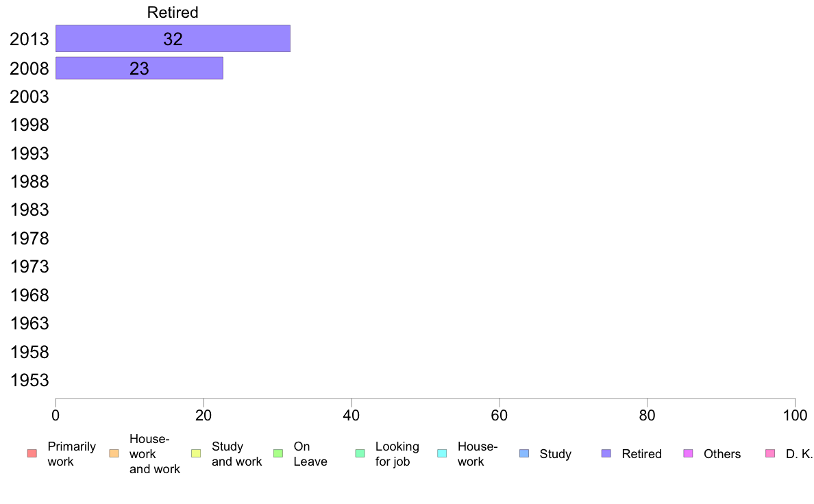Select the 1988 year label
This screenshot has width=814, height=504.
29,181
